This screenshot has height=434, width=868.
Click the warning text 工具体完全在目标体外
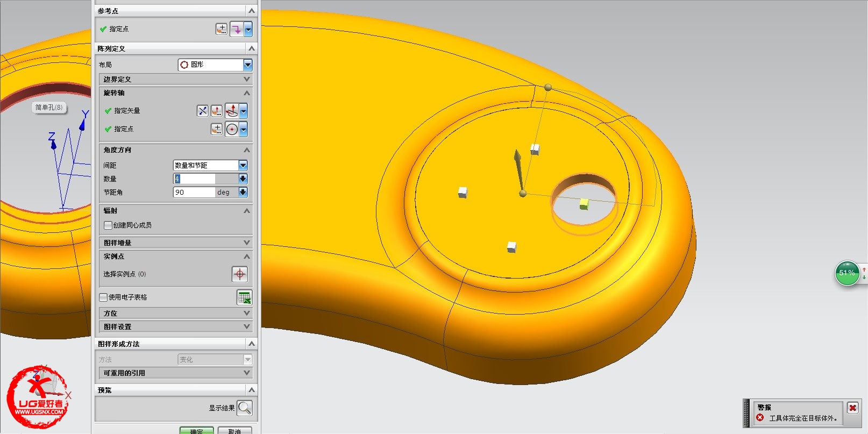pyautogui.click(x=803, y=418)
